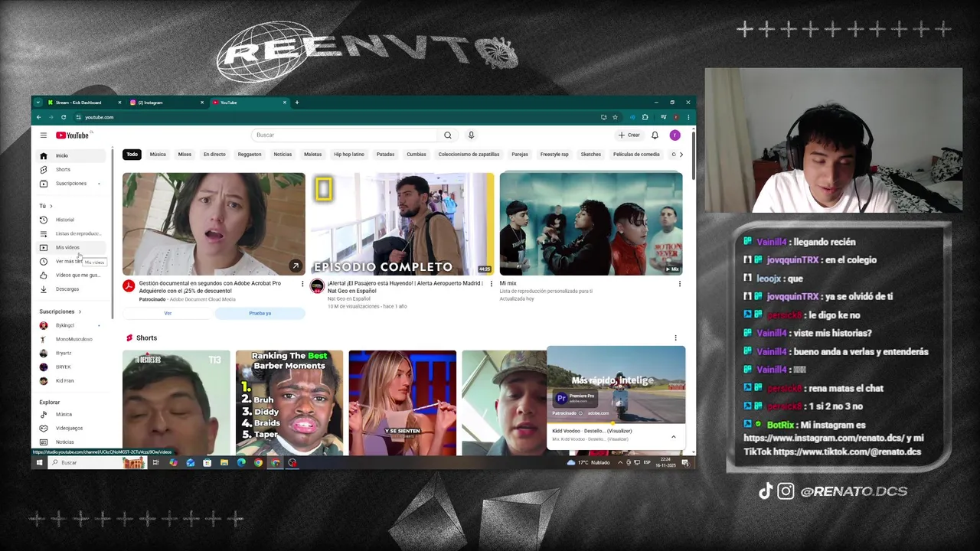Activate voice search microphone
The width and height of the screenshot is (980, 551).
(x=471, y=135)
